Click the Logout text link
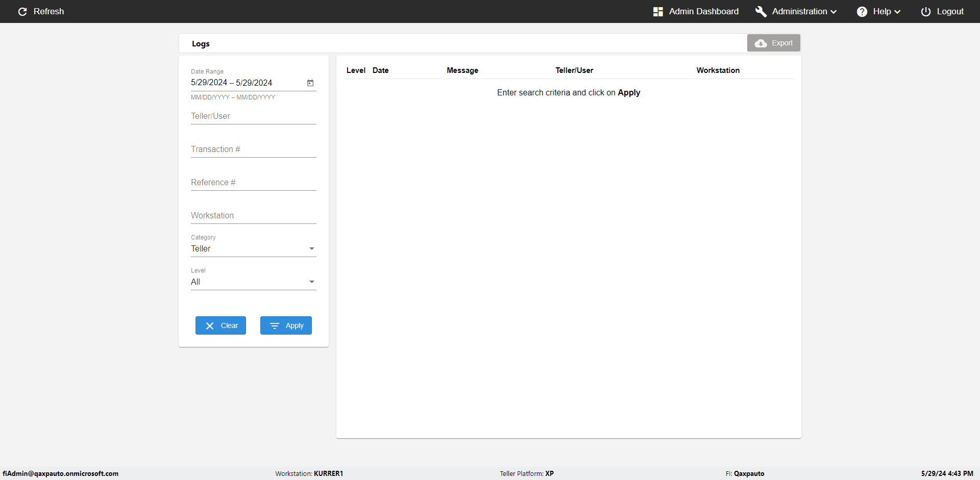The image size is (980, 480). (x=950, y=11)
